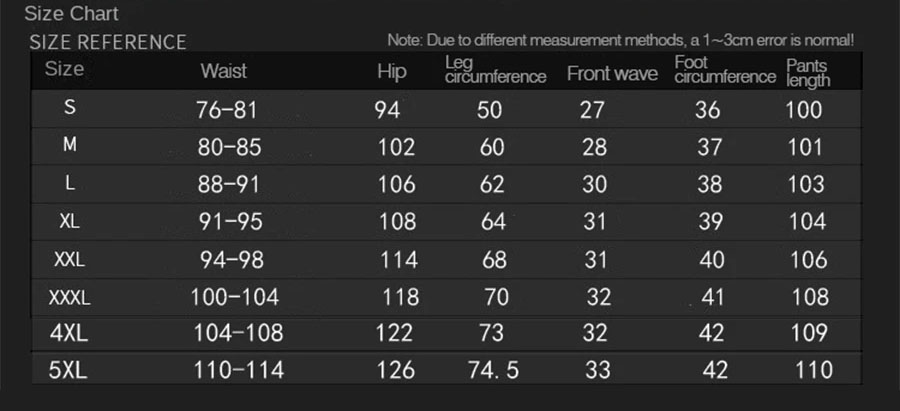Click pants length "108" in XXXL row
This screenshot has width=900, height=411.
pos(809,297)
